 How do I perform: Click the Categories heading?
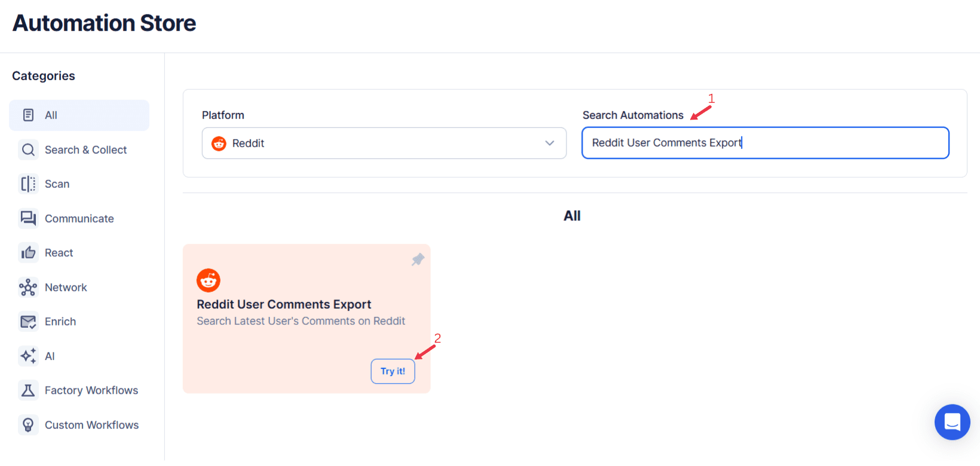(43, 75)
